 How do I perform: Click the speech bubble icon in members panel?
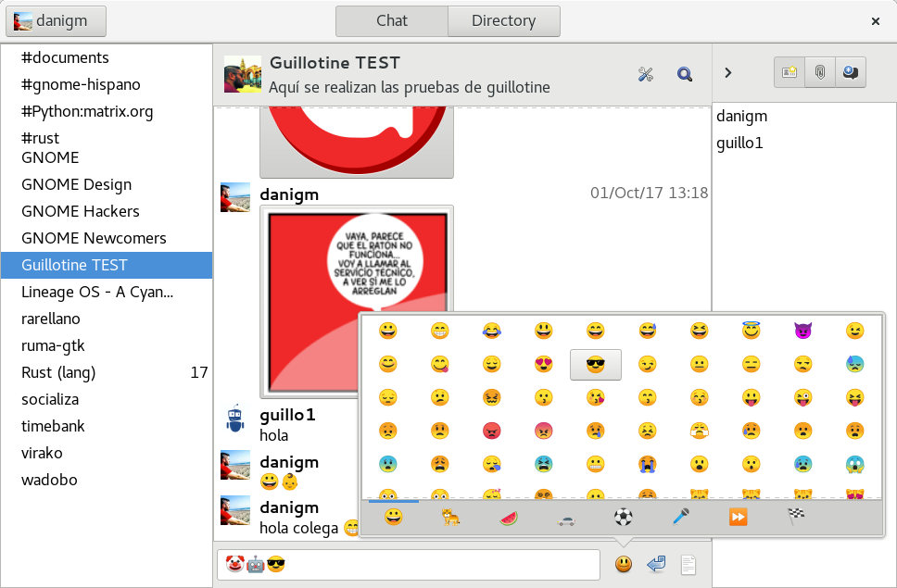pos(851,72)
